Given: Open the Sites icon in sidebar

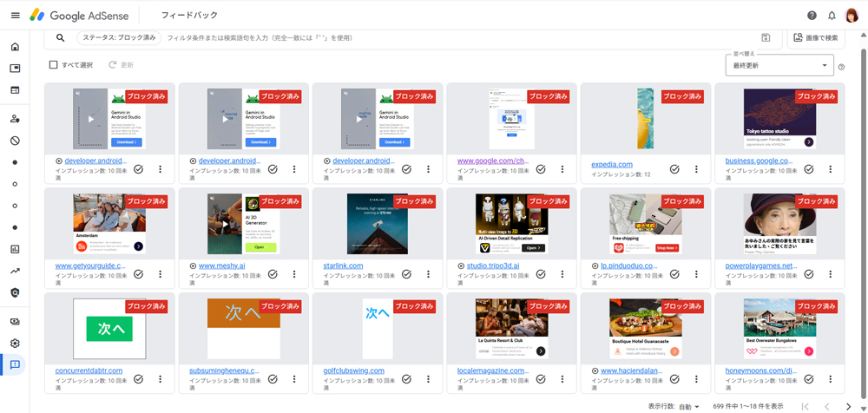Looking at the screenshot, I should (x=15, y=89).
